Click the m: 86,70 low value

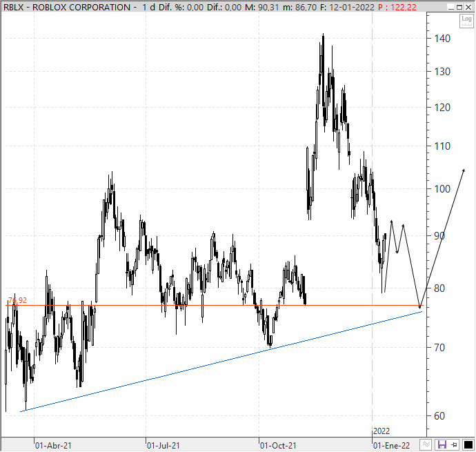pyautogui.click(x=299, y=7)
